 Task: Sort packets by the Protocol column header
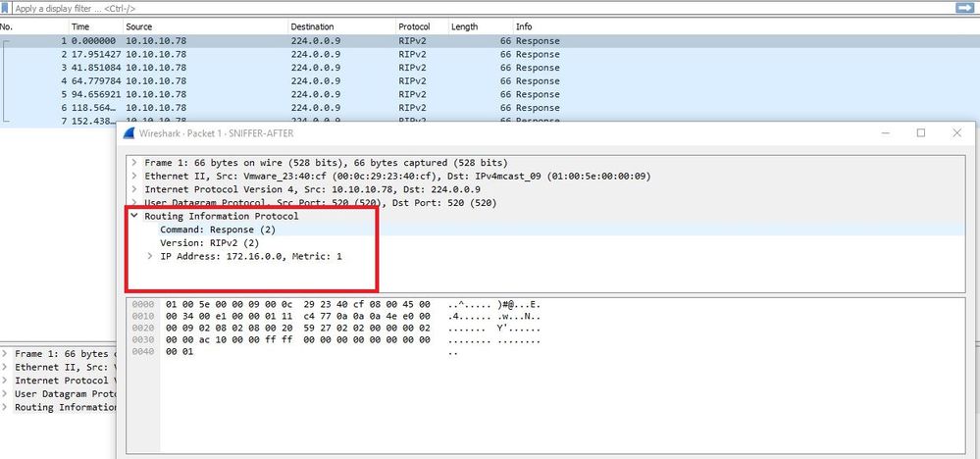[x=422, y=26]
